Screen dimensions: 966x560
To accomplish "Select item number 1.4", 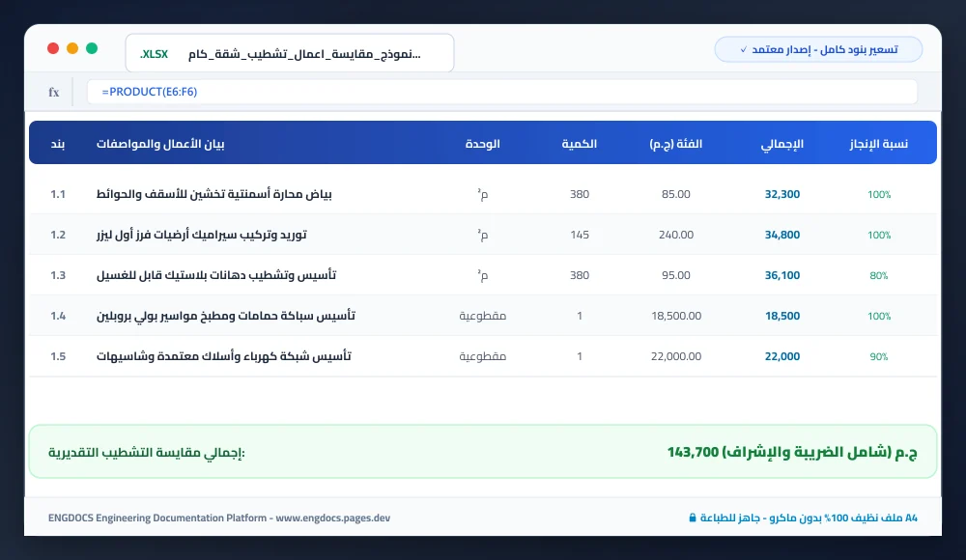I will (58, 316).
